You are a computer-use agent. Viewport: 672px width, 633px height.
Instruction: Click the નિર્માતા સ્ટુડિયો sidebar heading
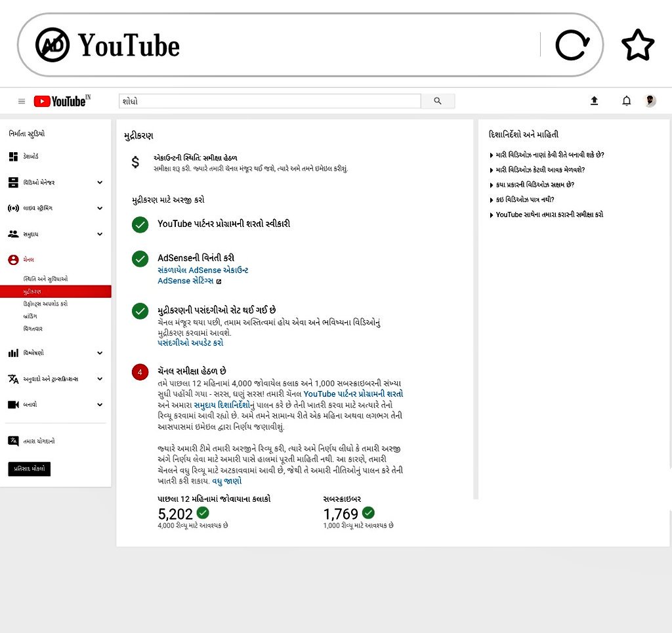tap(26, 134)
